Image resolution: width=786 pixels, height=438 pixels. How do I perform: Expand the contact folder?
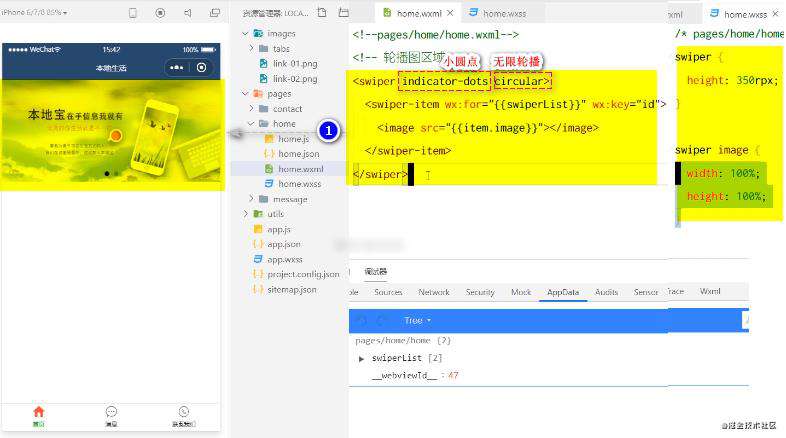click(x=251, y=109)
